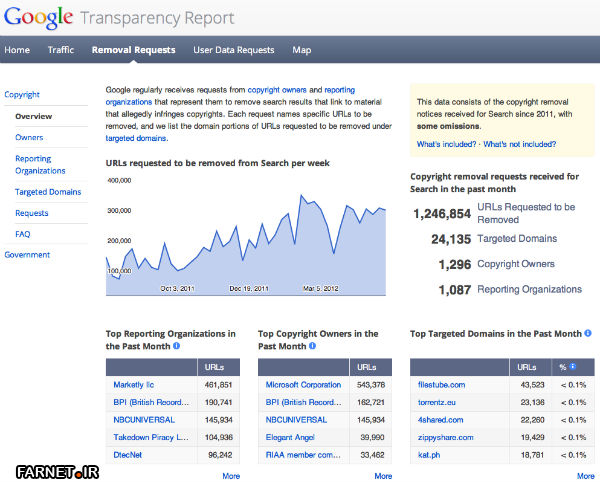The height and width of the screenshot is (483, 600).
Task: Click 96,242 URLs cell for DtecNet
Action: pos(220,455)
